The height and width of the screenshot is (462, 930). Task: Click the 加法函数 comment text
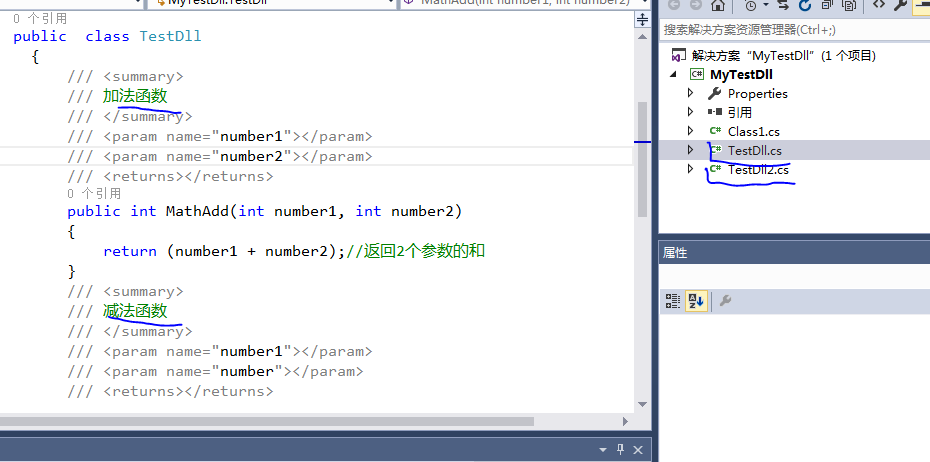tap(135, 96)
